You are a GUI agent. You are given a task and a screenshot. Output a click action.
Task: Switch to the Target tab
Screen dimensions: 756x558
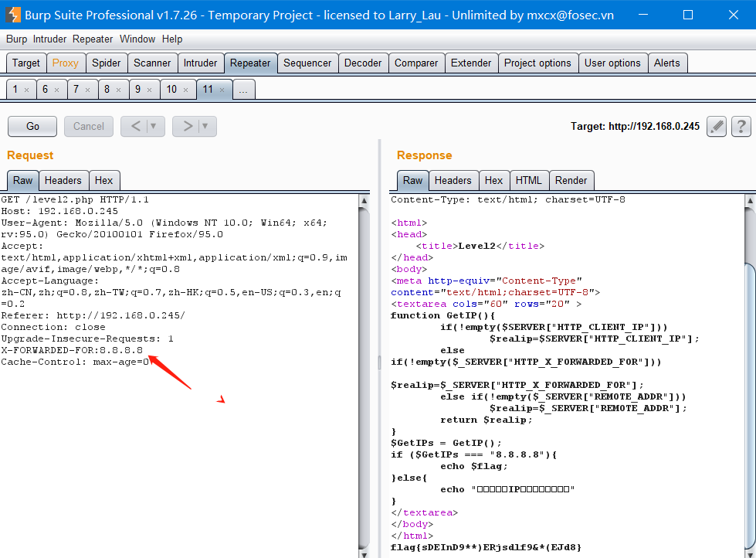(26, 63)
